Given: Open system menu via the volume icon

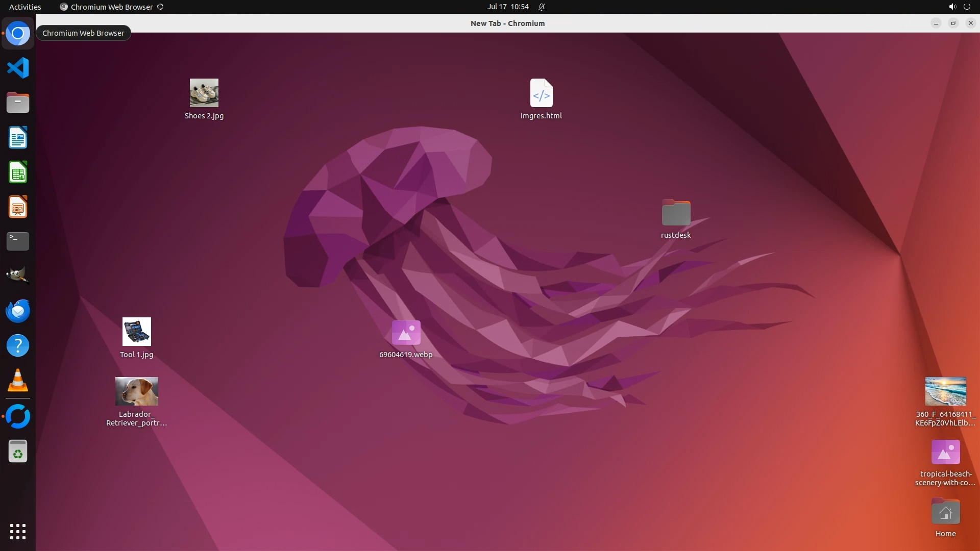Looking at the screenshot, I should point(952,7).
